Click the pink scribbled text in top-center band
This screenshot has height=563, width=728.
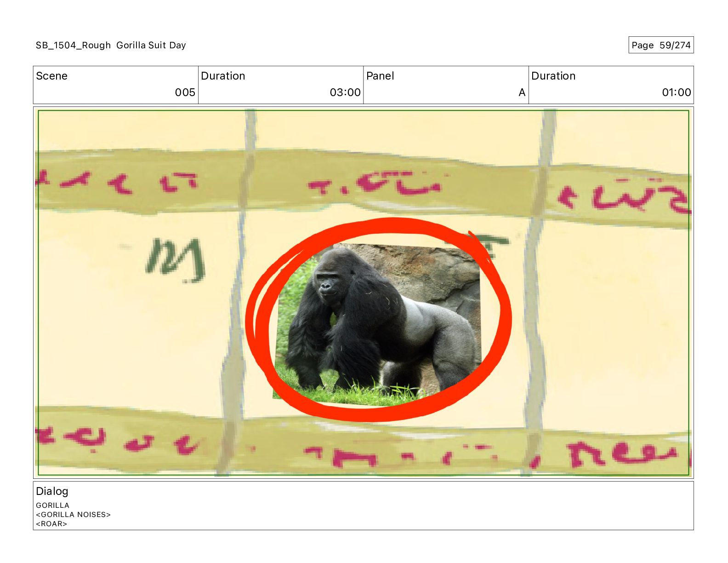(x=375, y=184)
